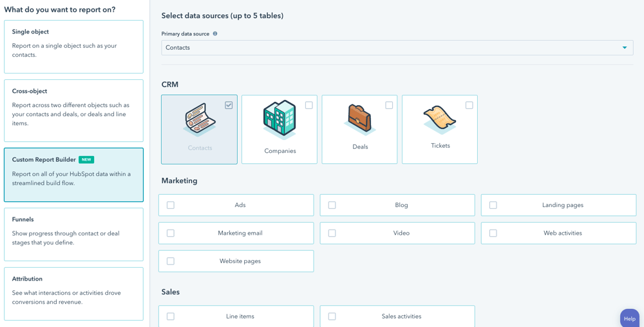
Task: Select the Marketing email data source
Action: (x=236, y=233)
